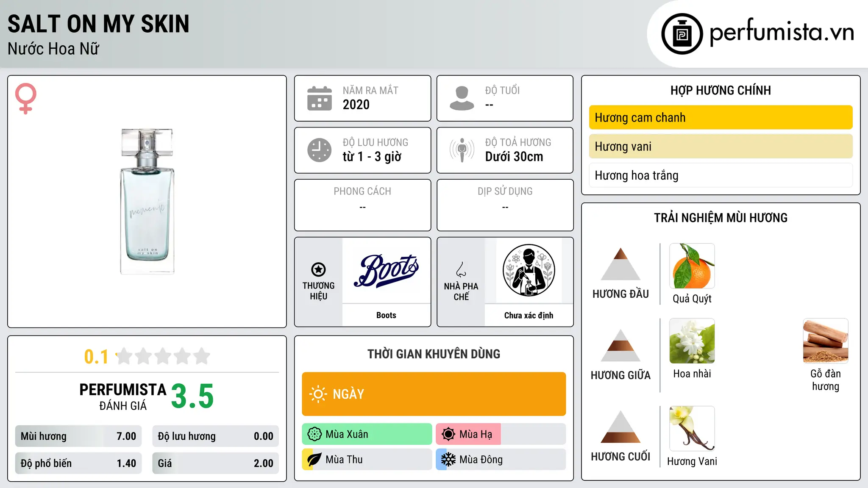
Task: Click the Hương cuối pyramid icon
Action: coord(620,427)
